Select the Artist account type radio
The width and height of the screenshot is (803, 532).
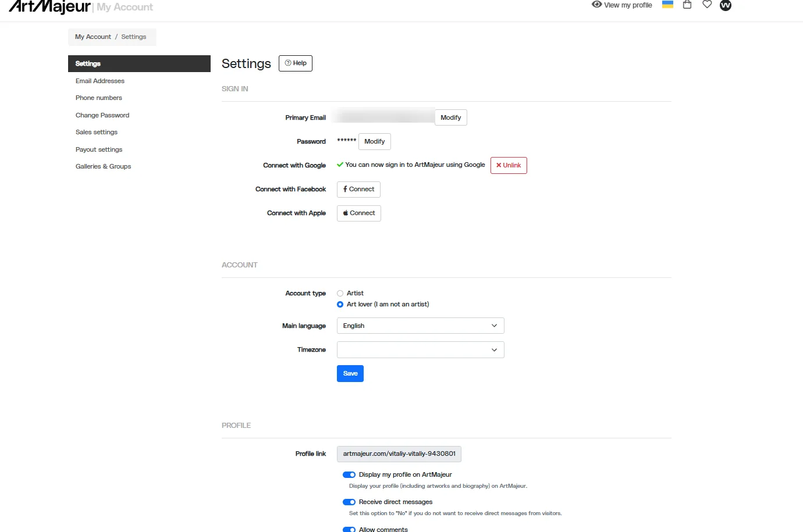(340, 294)
